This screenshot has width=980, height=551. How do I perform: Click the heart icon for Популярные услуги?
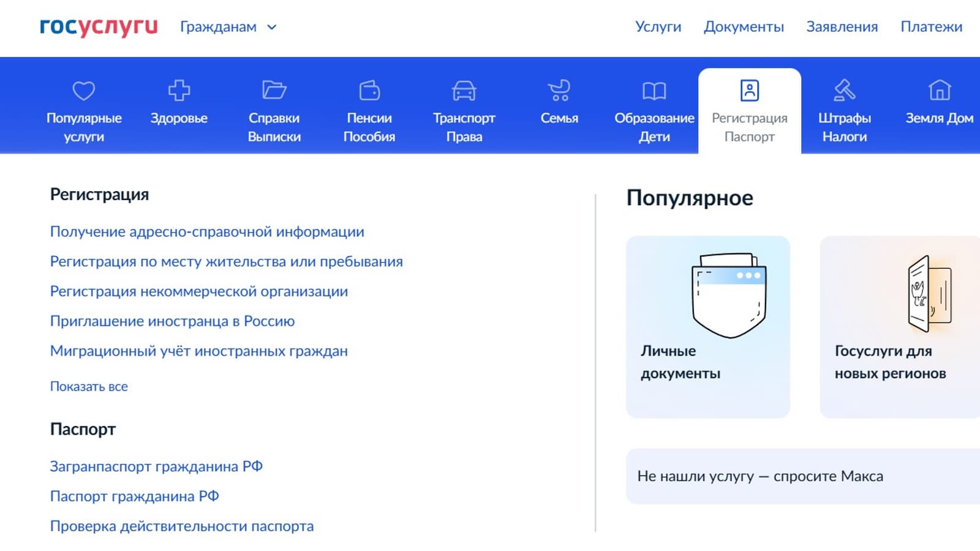coord(84,91)
